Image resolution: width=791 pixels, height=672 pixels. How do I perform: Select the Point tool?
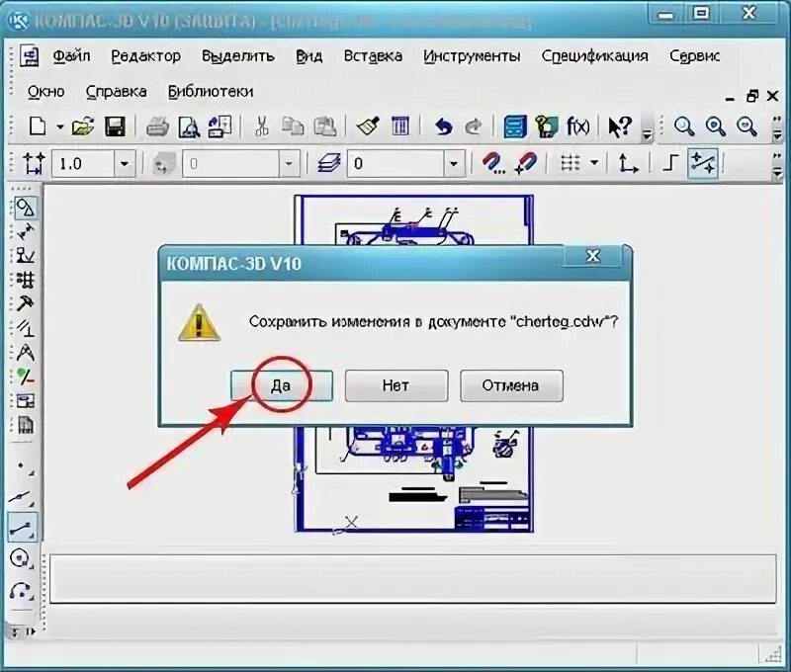22,466
